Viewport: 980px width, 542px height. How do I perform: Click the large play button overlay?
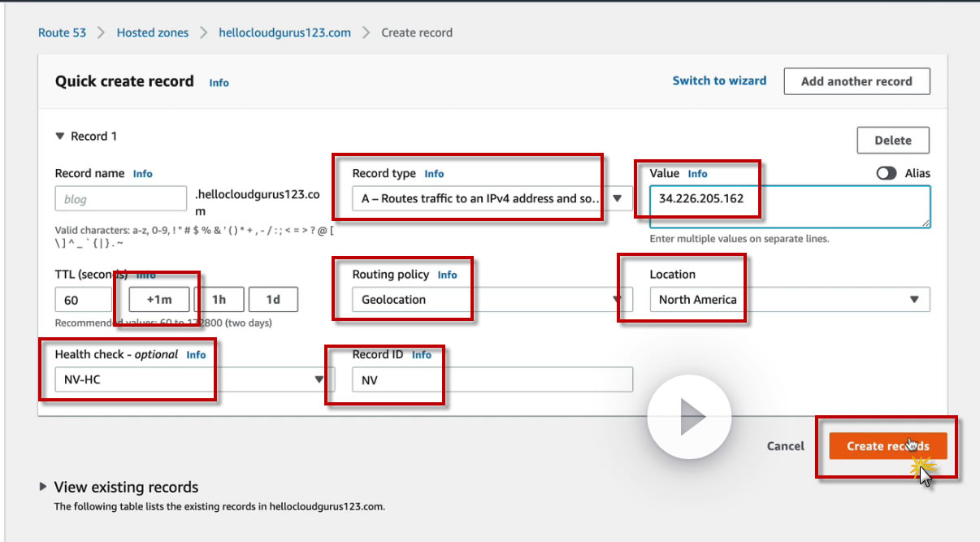pyautogui.click(x=689, y=417)
